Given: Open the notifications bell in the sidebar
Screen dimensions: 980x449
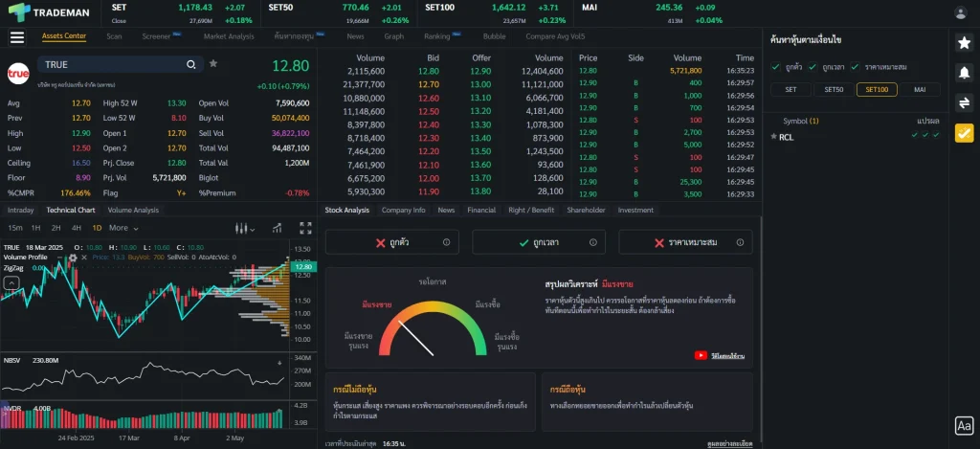Looking at the screenshot, I should click(x=964, y=72).
